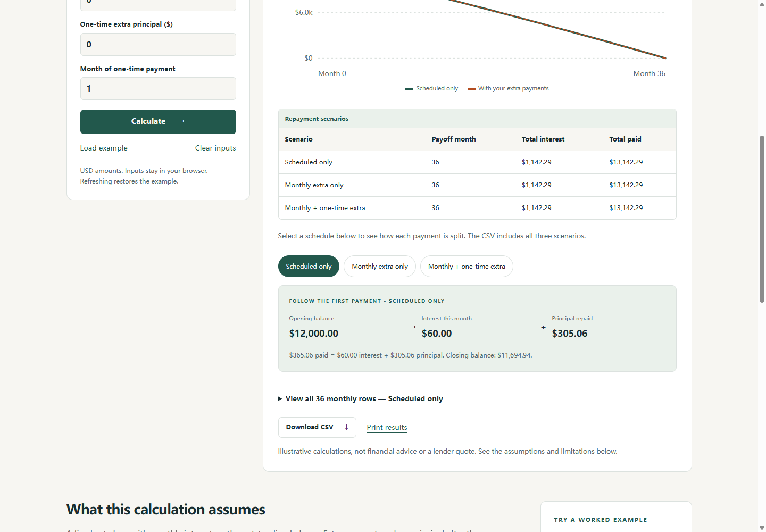
Task: Click the scrollbar down arrow
Action: [762, 528]
